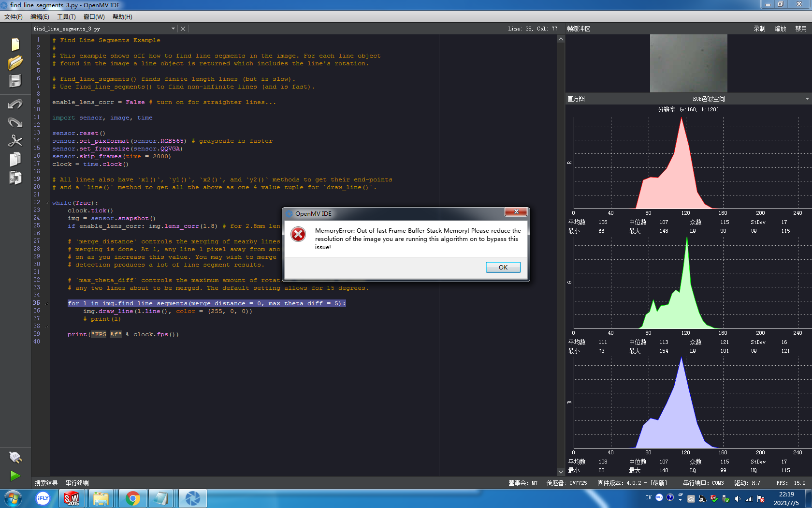Click the 固件版本: 4.0.2 - [最新] status entry
Viewport: 812px width, 508px height.
632,483
